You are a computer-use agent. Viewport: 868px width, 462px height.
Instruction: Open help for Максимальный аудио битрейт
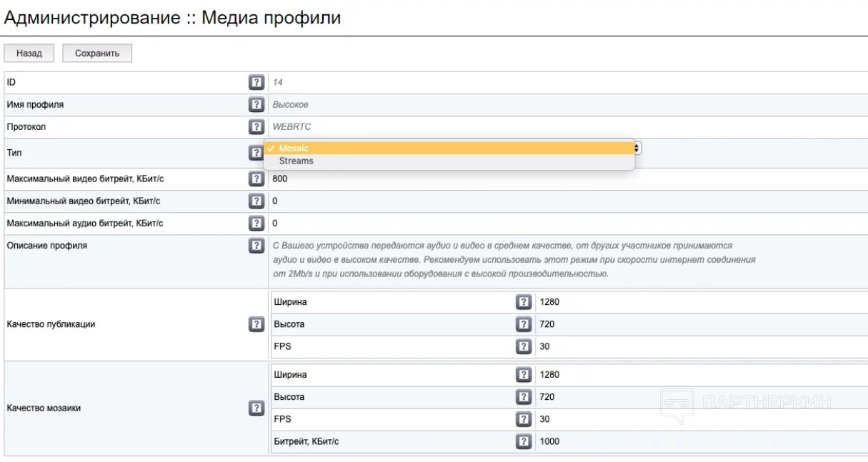256,224
